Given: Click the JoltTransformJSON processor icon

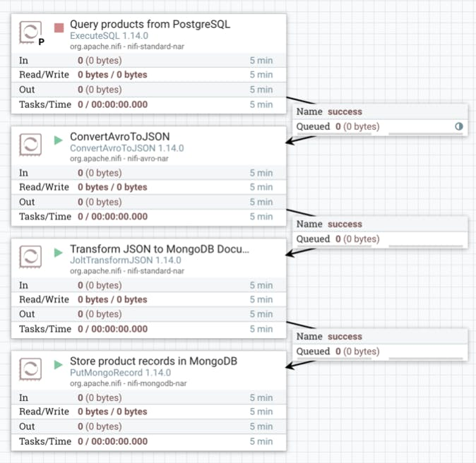Looking at the screenshot, I should 30,257.
